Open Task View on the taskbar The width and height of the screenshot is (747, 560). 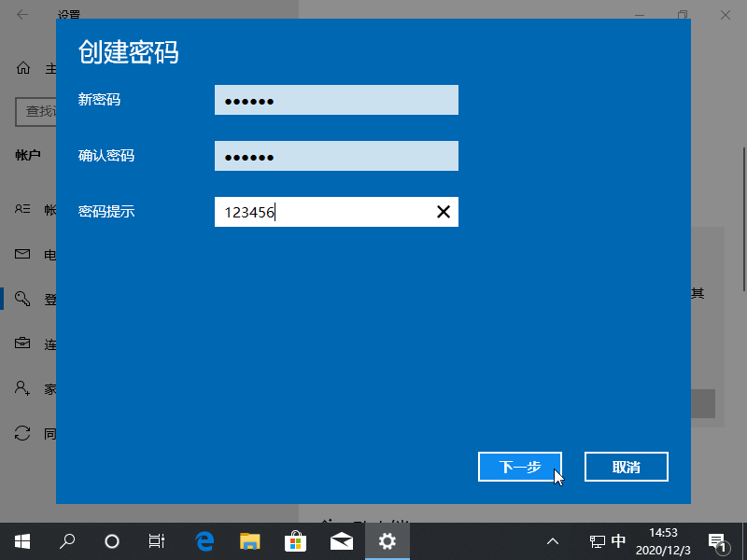tap(156, 540)
